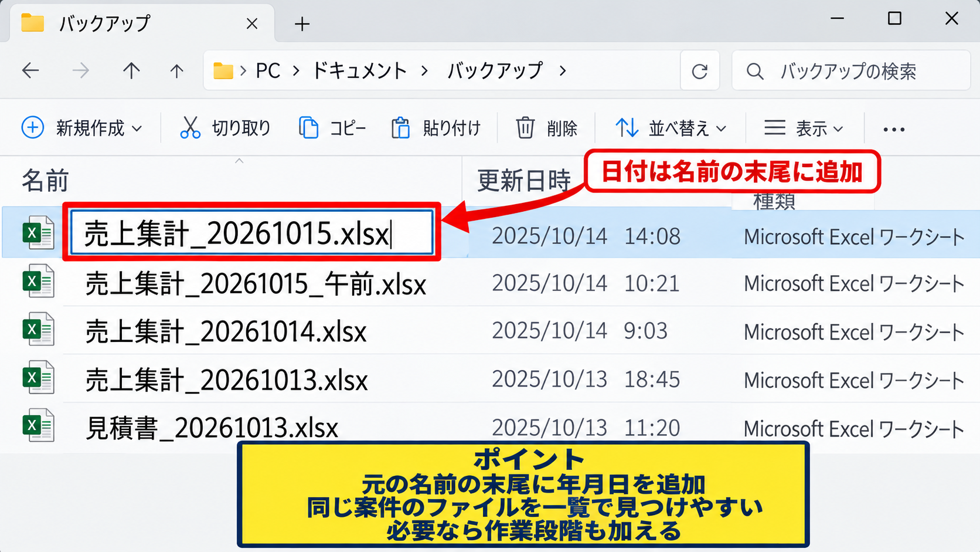The height and width of the screenshot is (552, 980).
Task: Paste with the 貼り付け button
Action: pyautogui.click(x=436, y=127)
